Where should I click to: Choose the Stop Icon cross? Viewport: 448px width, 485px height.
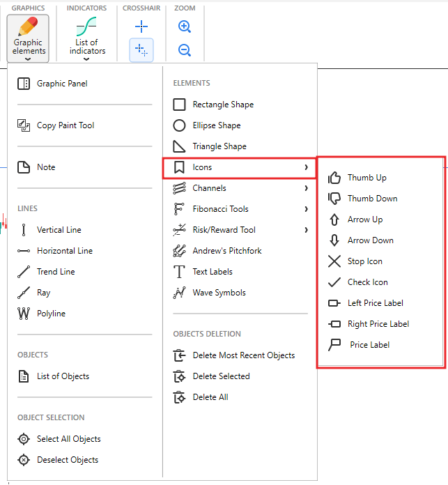tap(364, 261)
